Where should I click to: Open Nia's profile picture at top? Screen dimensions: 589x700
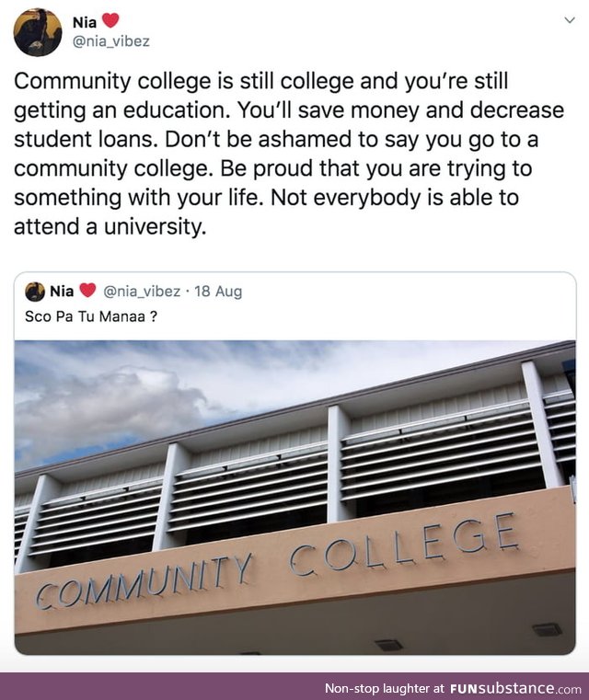(37, 32)
